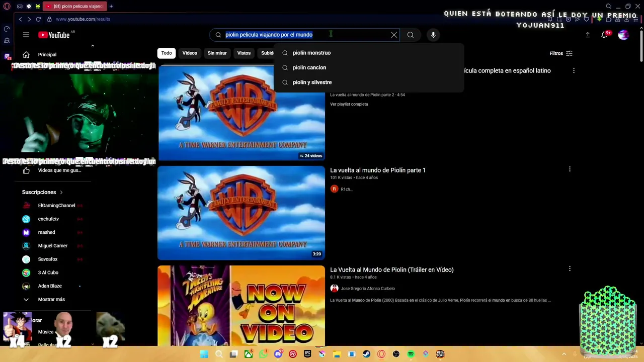
Task: Open the Filtros search filters
Action: tap(561, 53)
